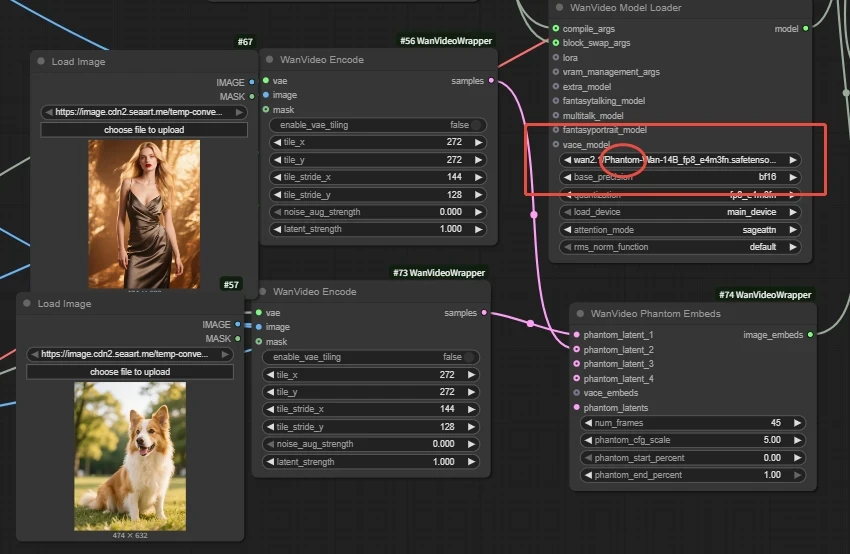Increase num_frames using its right arrow
The height and width of the screenshot is (554, 850).
point(797,423)
